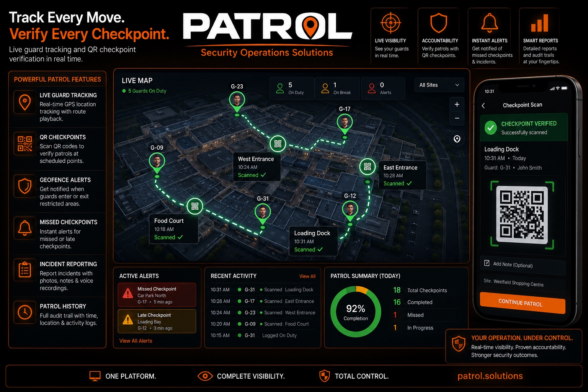This screenshot has width=588, height=392.
Task: Click the Add Note pencil icon
Action: pos(487,263)
